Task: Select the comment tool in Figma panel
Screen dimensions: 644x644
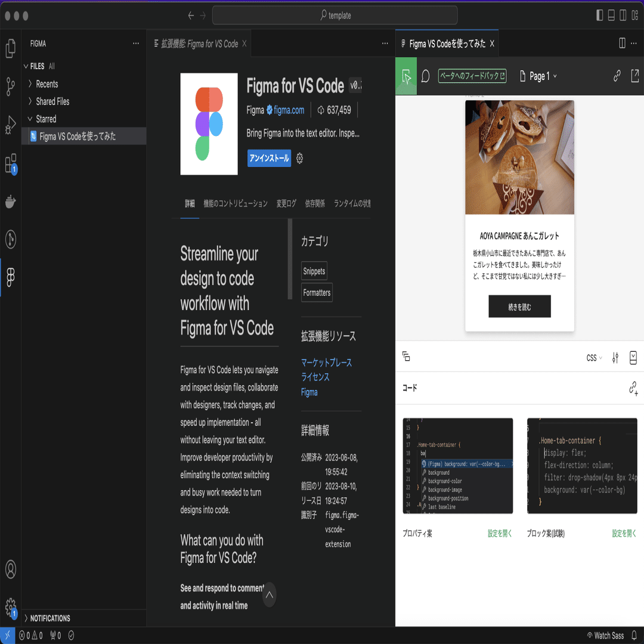Action: [426, 76]
